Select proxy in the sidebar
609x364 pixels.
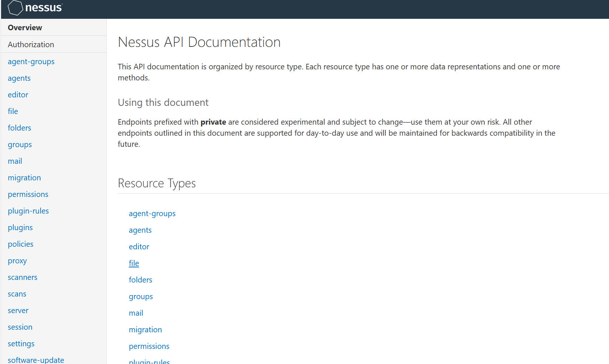coord(17,261)
